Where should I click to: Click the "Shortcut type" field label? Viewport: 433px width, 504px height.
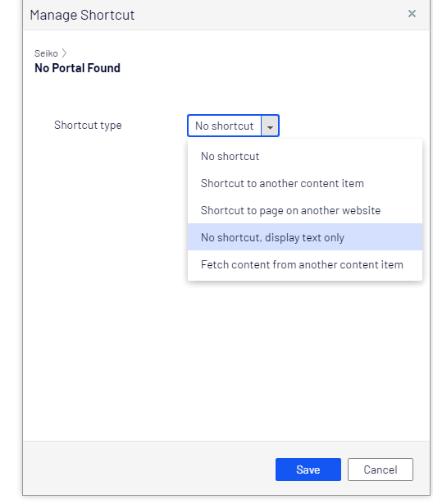88,126
